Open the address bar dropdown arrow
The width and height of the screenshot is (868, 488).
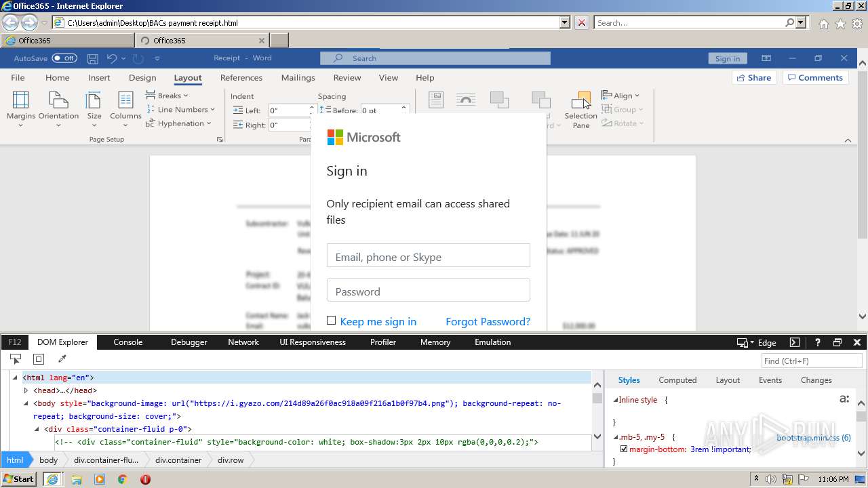[565, 22]
